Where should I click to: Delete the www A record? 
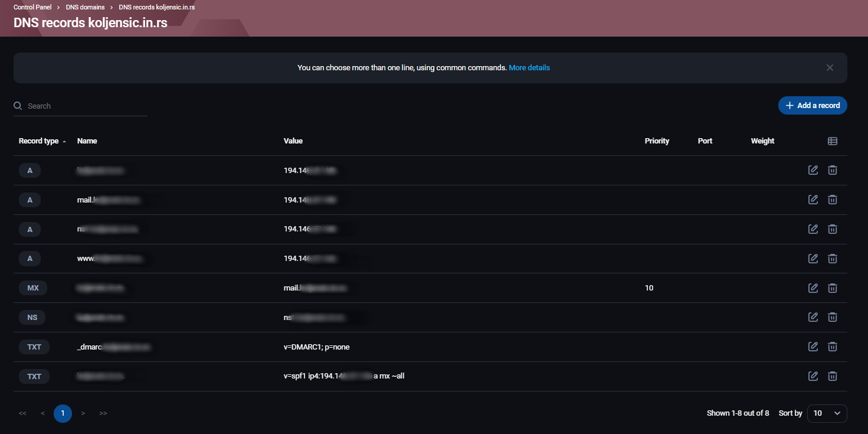[x=832, y=259]
